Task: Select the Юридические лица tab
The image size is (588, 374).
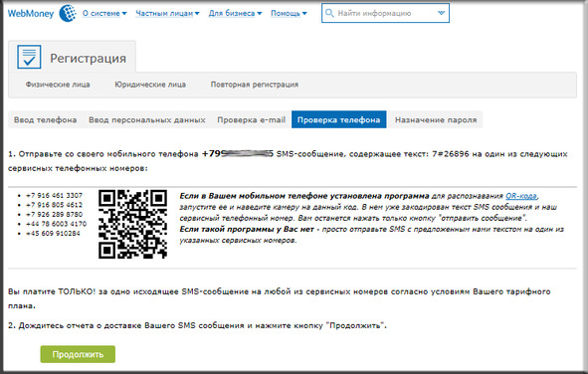Action: pyautogui.click(x=150, y=85)
